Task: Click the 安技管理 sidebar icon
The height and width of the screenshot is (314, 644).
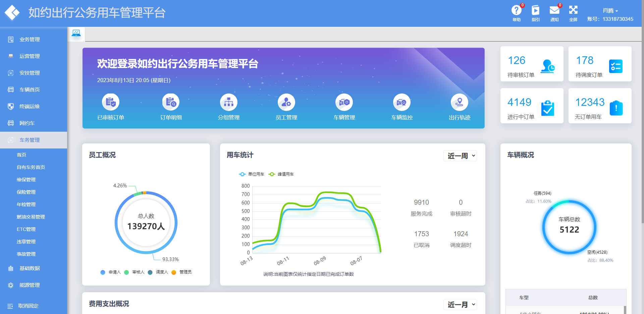Action: [x=11, y=73]
